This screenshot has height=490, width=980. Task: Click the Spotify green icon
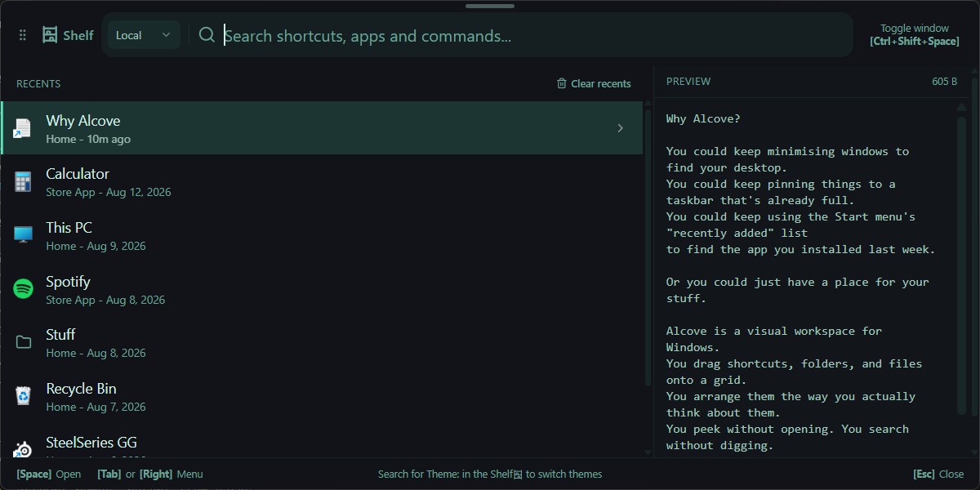point(23,289)
